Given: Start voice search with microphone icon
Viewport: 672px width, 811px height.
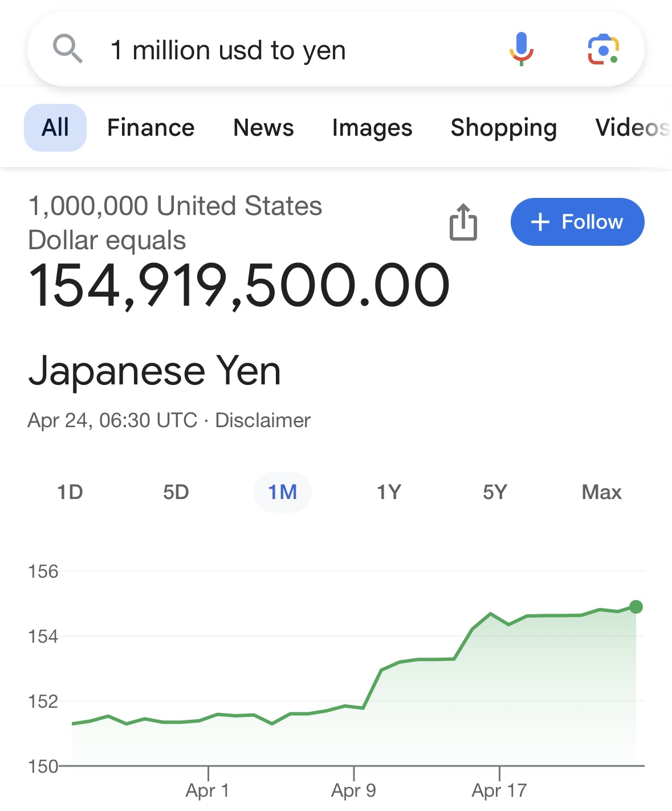Looking at the screenshot, I should point(521,49).
